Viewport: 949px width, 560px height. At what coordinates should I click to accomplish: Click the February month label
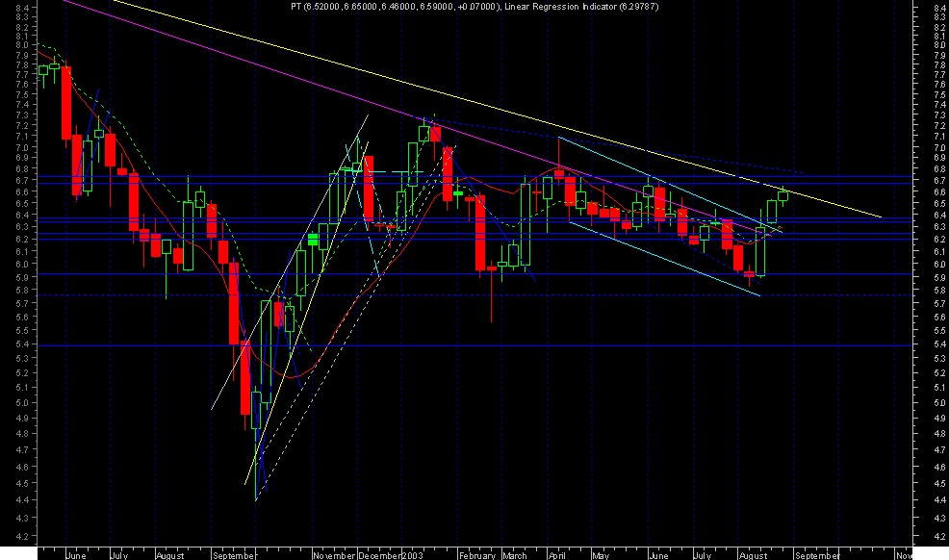tap(477, 555)
